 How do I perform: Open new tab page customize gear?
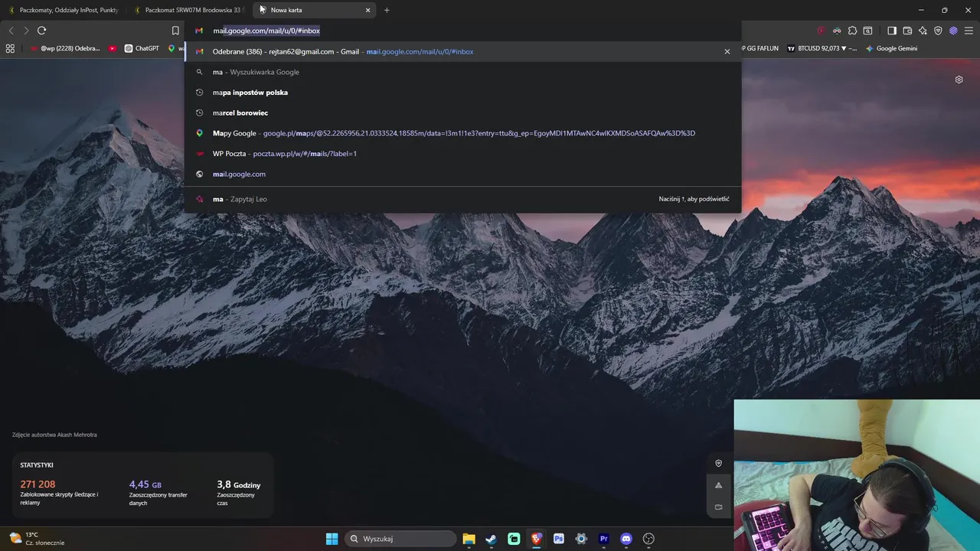(x=959, y=80)
